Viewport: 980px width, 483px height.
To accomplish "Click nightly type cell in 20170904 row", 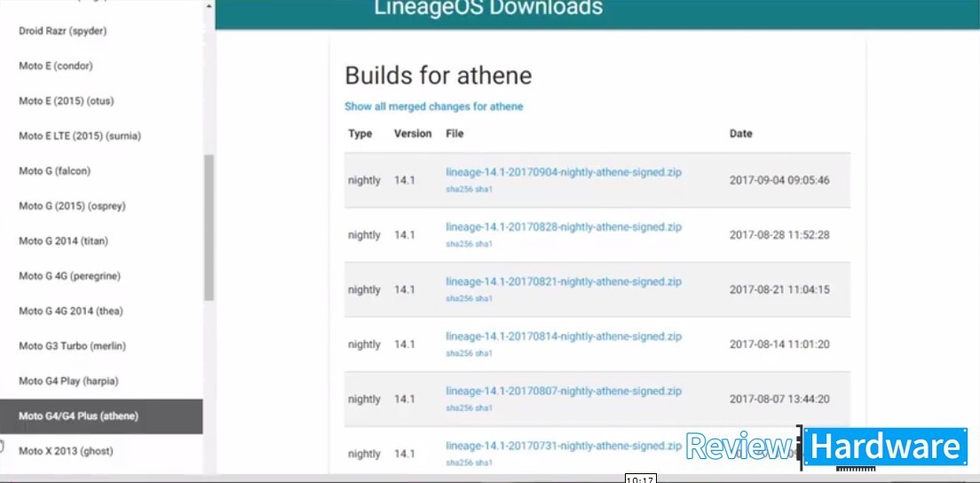I will (364, 180).
